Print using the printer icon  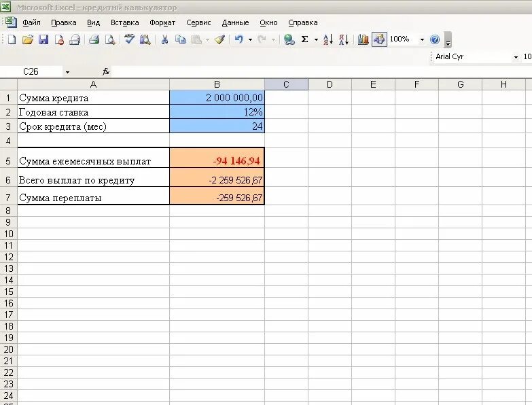pyautogui.click(x=94, y=39)
